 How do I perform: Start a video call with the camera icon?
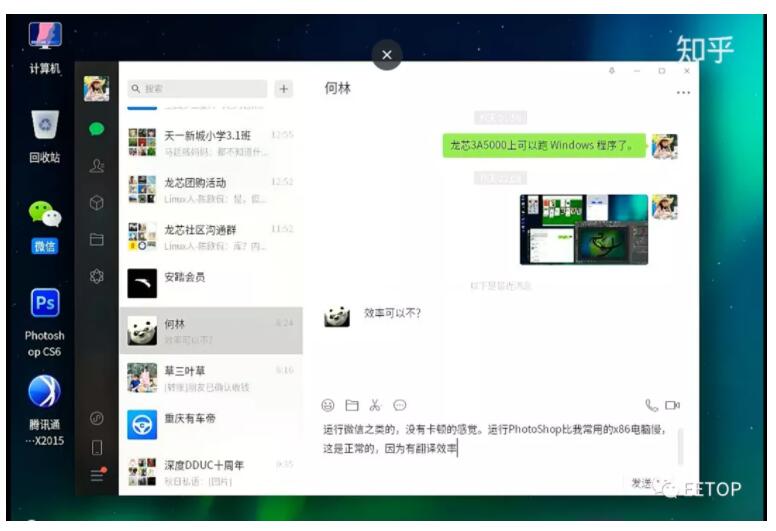(673, 405)
